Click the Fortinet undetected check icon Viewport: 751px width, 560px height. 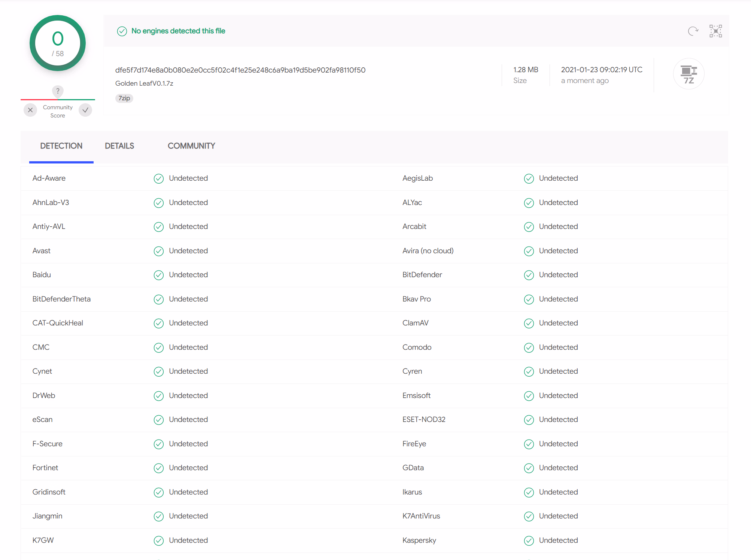pos(159,468)
